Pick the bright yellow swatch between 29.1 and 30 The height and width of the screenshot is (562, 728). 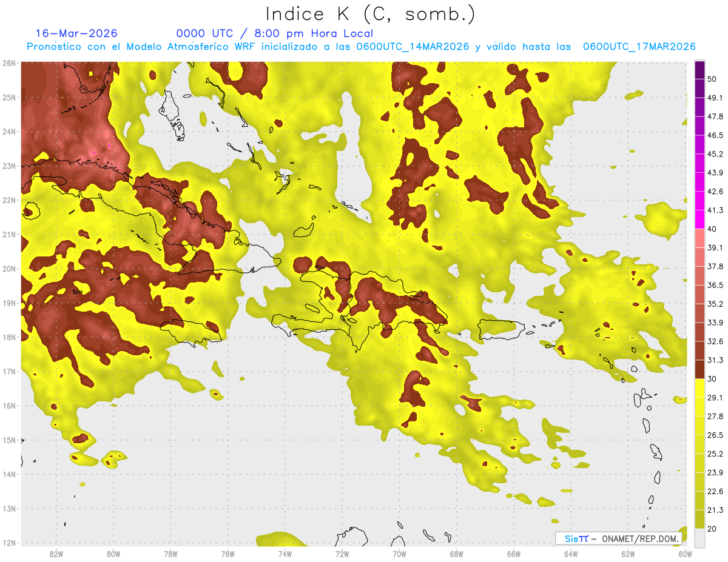[699, 388]
